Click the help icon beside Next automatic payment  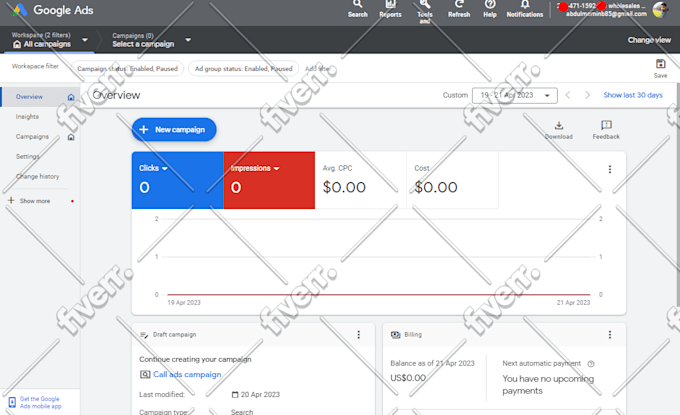591,364
